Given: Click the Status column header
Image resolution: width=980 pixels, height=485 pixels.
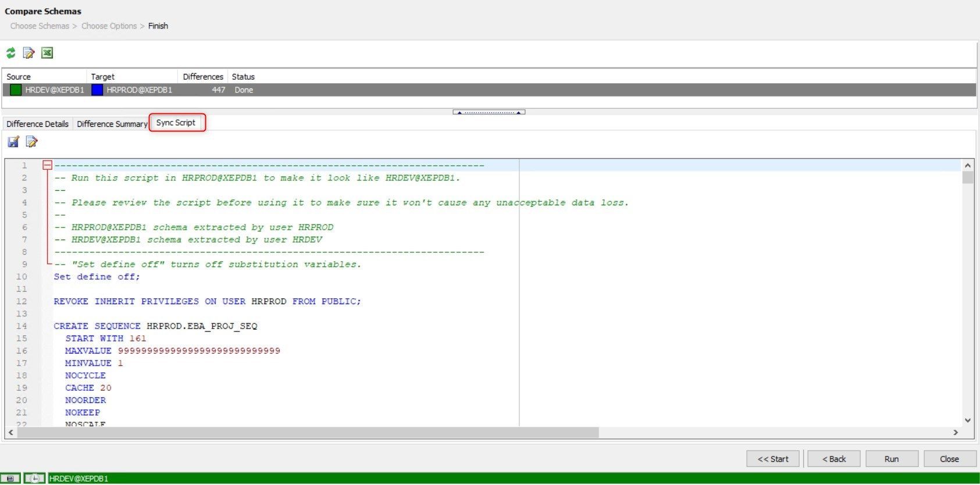Looking at the screenshot, I should coord(243,77).
